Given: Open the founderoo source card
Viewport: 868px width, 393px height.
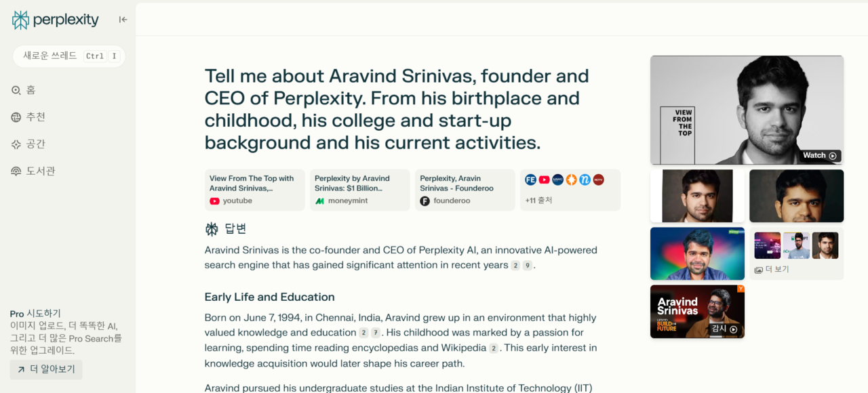Looking at the screenshot, I should coord(465,190).
